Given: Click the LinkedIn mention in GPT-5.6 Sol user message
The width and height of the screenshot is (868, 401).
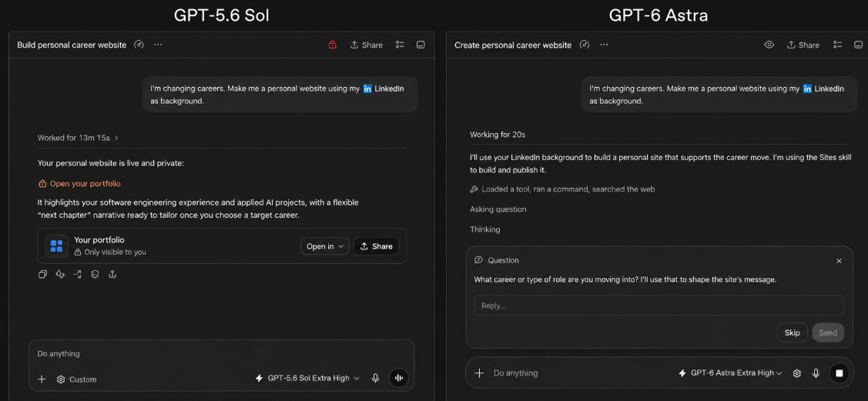Looking at the screenshot, I should click(x=383, y=89).
